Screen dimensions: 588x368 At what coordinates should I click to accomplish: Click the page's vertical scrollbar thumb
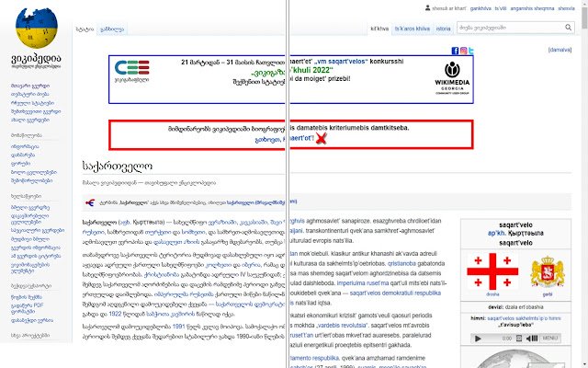click(584, 17)
